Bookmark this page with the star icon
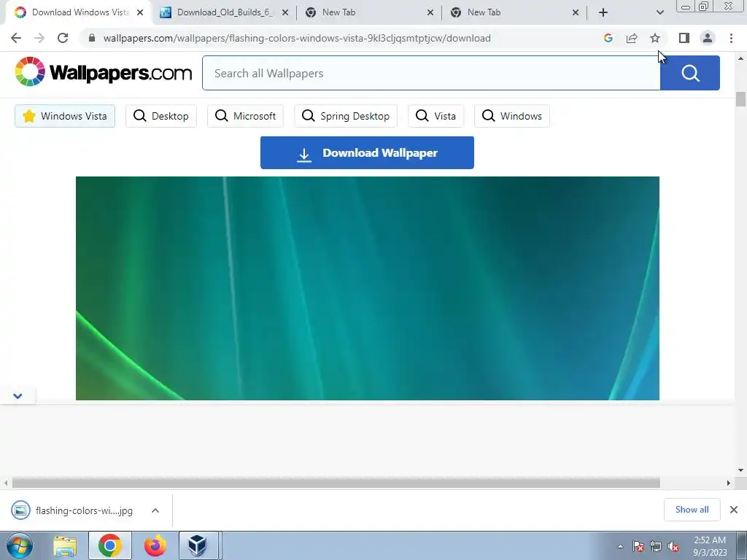Viewport: 747px width, 560px height. point(655,38)
